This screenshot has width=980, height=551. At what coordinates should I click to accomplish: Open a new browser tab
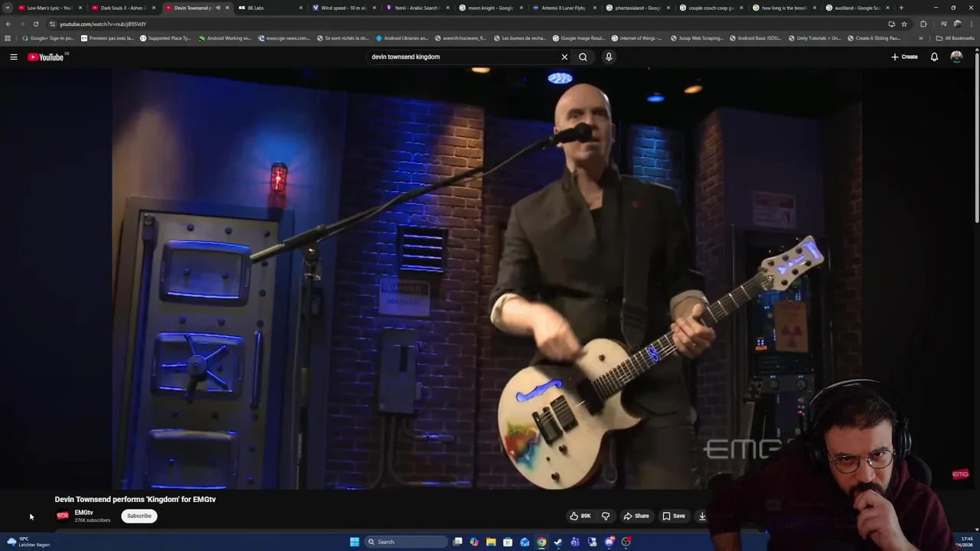(x=901, y=8)
